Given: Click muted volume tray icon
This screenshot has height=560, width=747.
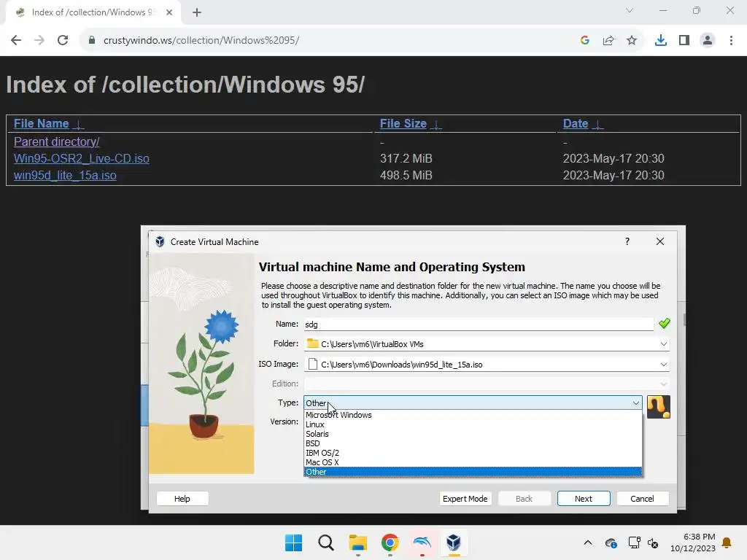Looking at the screenshot, I should [x=653, y=542].
